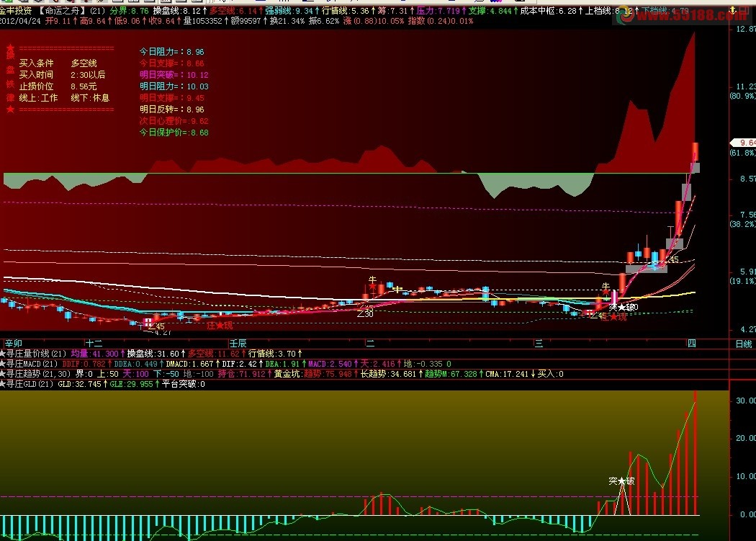Jump to the 三 month marker
Viewport: 756px width, 541px height.
539,344
